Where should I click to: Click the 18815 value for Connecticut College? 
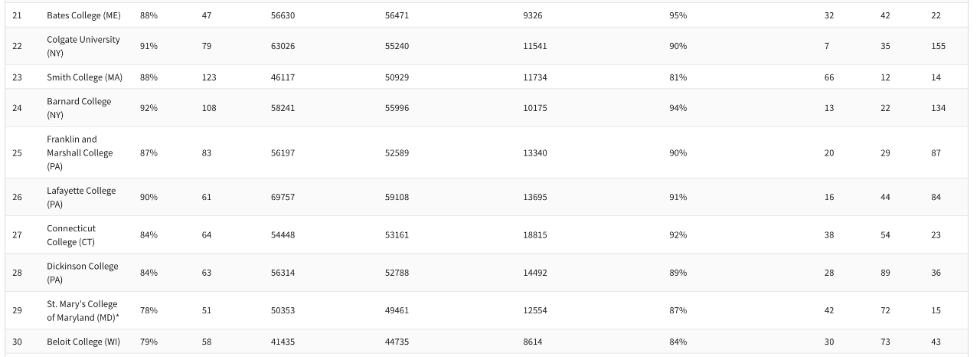click(535, 235)
